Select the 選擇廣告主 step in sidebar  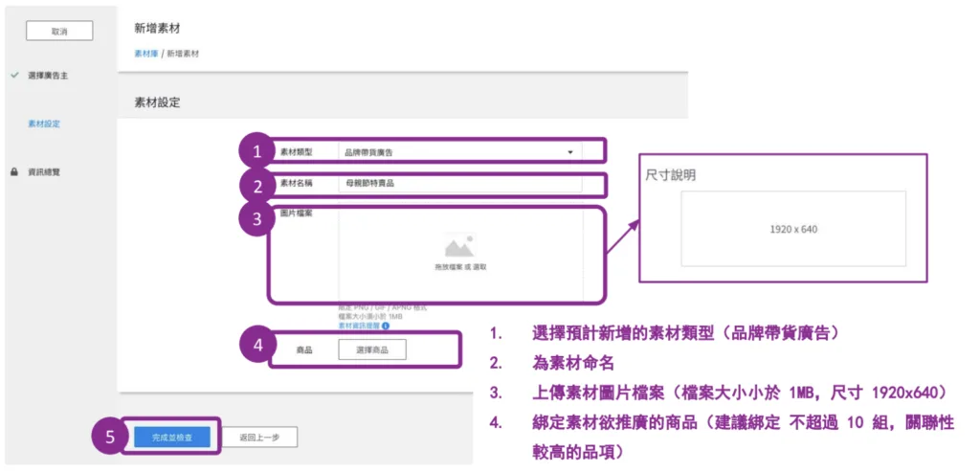[48, 75]
